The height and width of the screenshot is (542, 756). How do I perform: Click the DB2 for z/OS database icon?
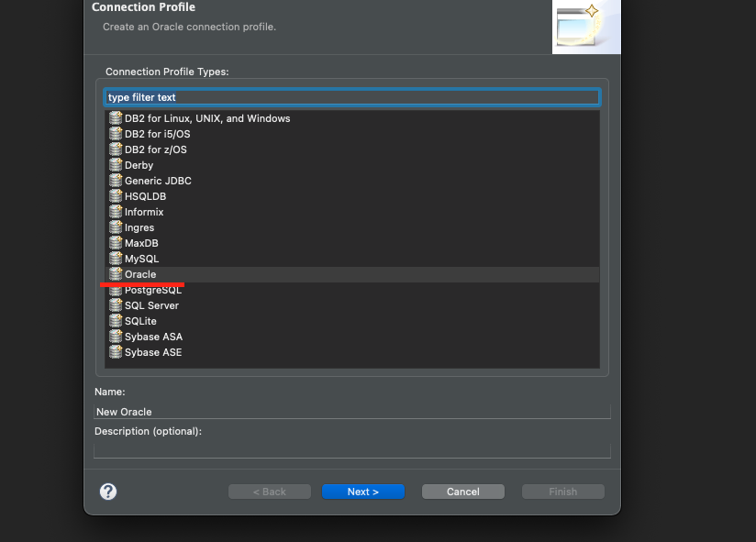(x=116, y=149)
